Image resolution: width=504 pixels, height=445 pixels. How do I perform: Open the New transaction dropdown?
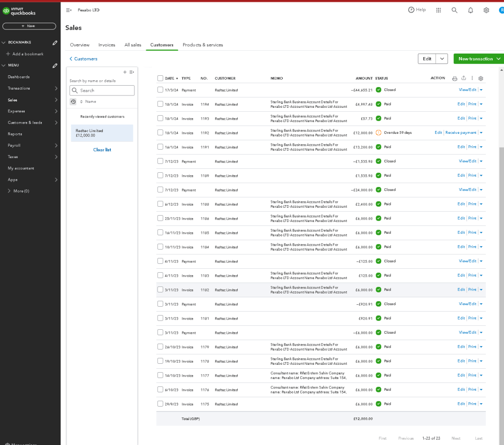[498, 59]
